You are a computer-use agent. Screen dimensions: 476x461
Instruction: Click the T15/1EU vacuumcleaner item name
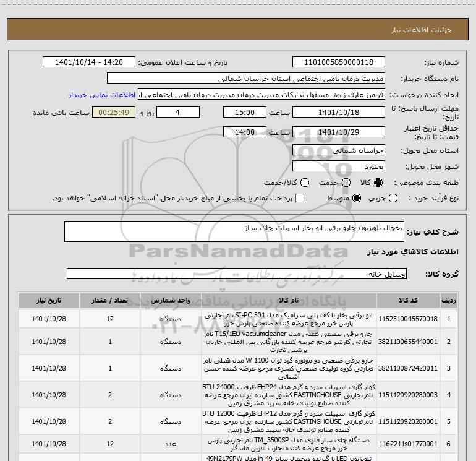coord(289,342)
